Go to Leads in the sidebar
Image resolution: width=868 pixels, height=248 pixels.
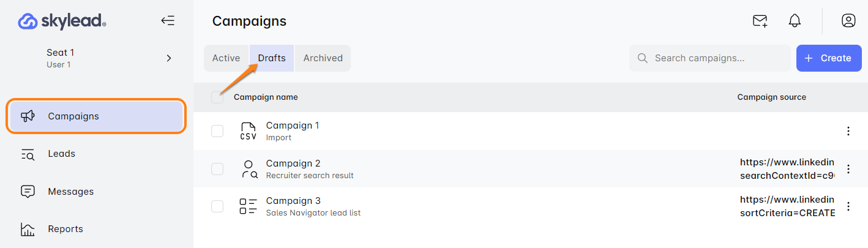coord(61,154)
